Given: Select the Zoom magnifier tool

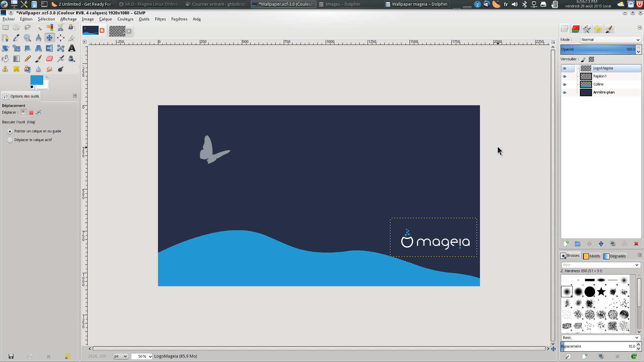Looking at the screenshot, I should pyautogui.click(x=28, y=38).
